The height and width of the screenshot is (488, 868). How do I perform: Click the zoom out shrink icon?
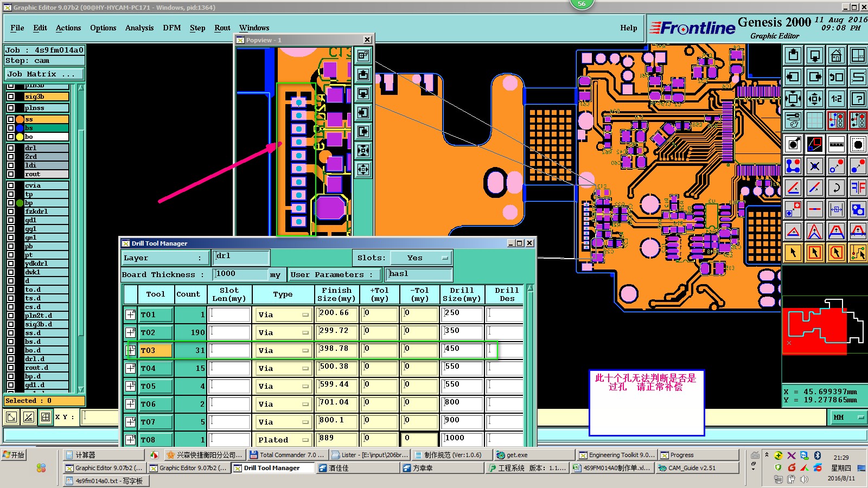point(815,99)
